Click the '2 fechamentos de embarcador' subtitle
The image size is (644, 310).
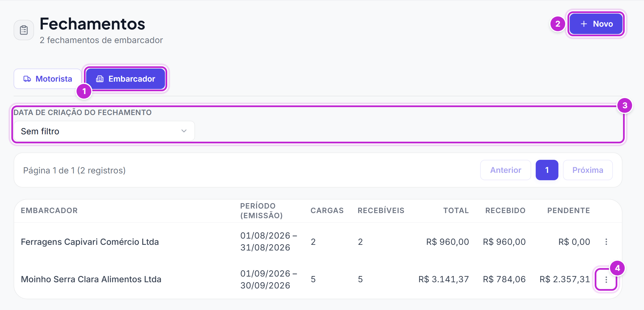click(x=101, y=40)
